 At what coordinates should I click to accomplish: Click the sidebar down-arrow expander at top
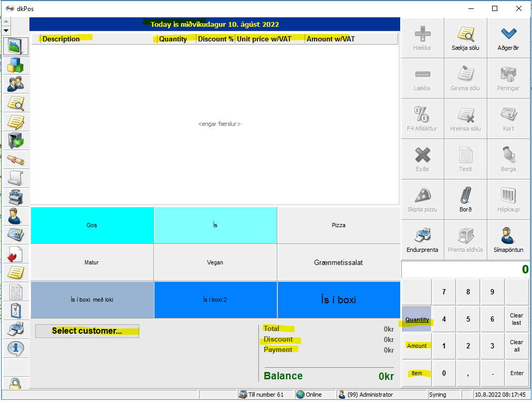point(6,31)
